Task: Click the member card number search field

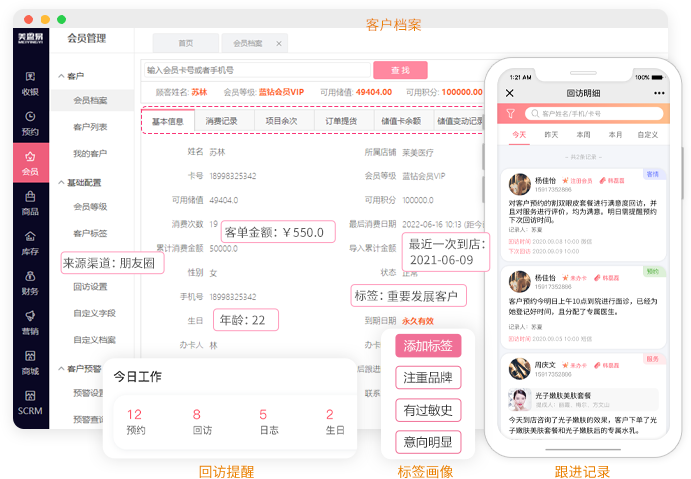Action: 256,71
